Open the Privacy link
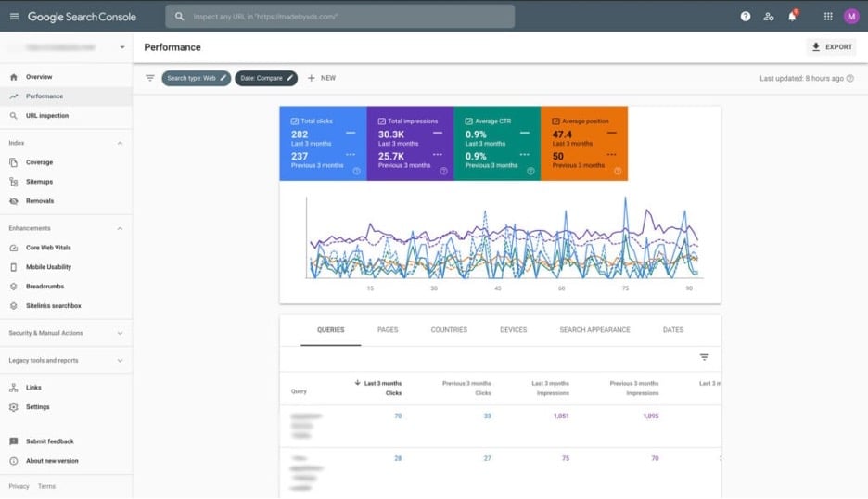 click(19, 486)
